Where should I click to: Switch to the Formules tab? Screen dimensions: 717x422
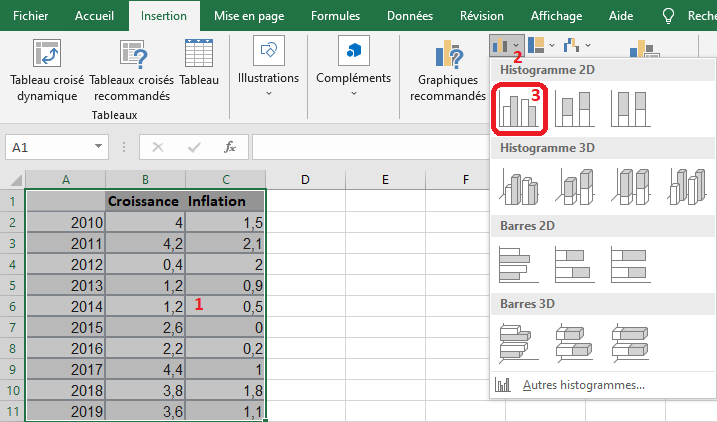(335, 16)
